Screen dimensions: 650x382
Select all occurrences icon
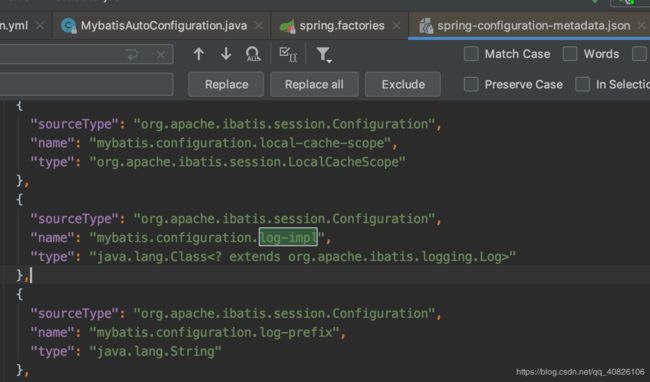tap(253, 54)
